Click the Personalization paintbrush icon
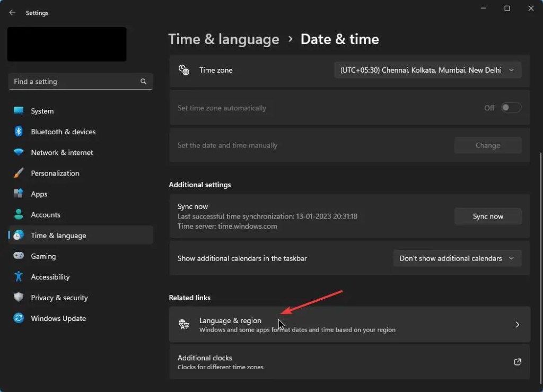The width and height of the screenshot is (543, 392). pos(19,173)
